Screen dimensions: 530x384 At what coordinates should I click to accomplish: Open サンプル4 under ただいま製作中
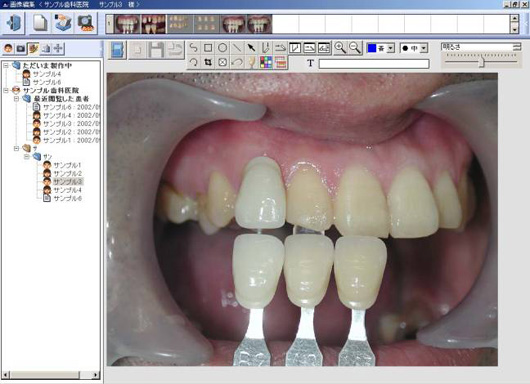coord(47,74)
